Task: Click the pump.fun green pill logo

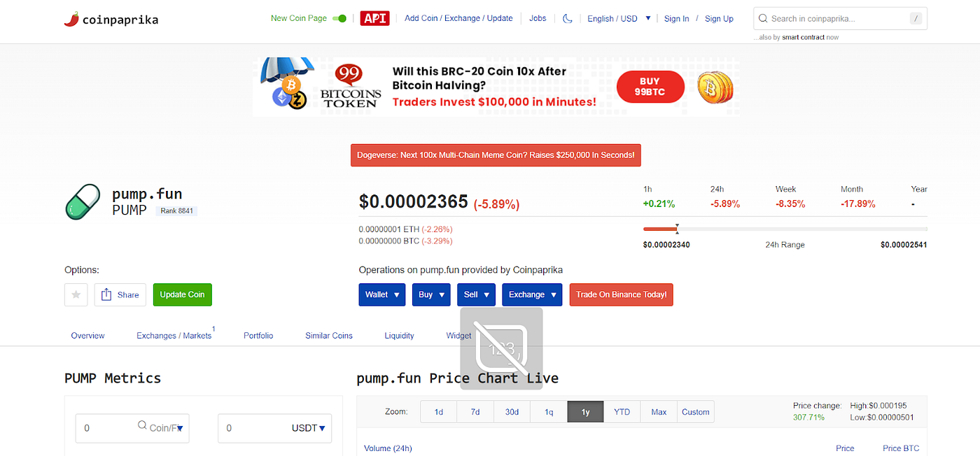Action: (83, 201)
